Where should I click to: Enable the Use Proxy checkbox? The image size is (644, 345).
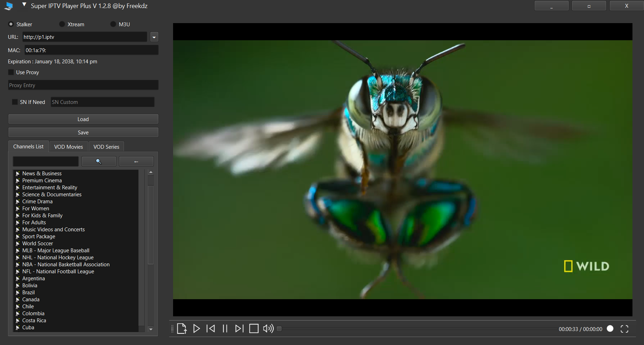(11, 72)
